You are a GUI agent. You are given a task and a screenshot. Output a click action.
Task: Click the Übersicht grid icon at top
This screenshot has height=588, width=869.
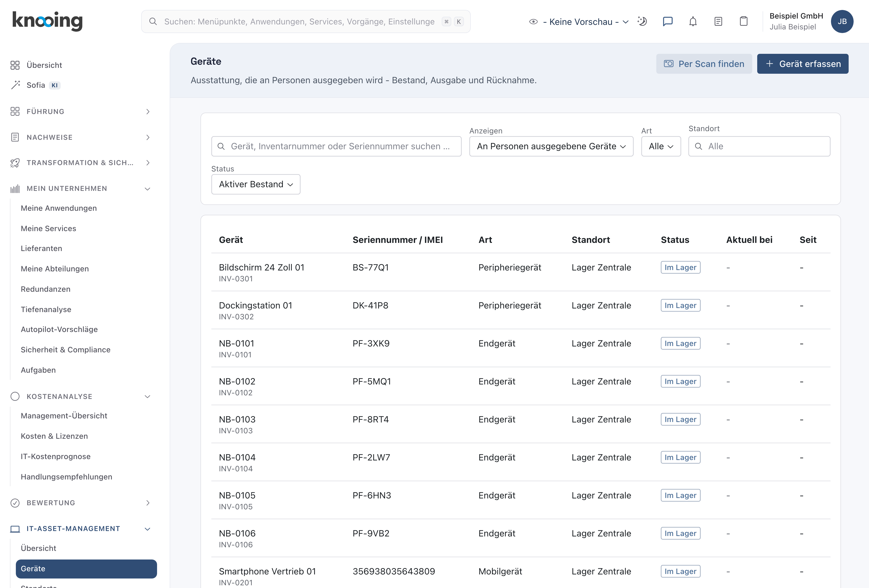pyautogui.click(x=15, y=65)
